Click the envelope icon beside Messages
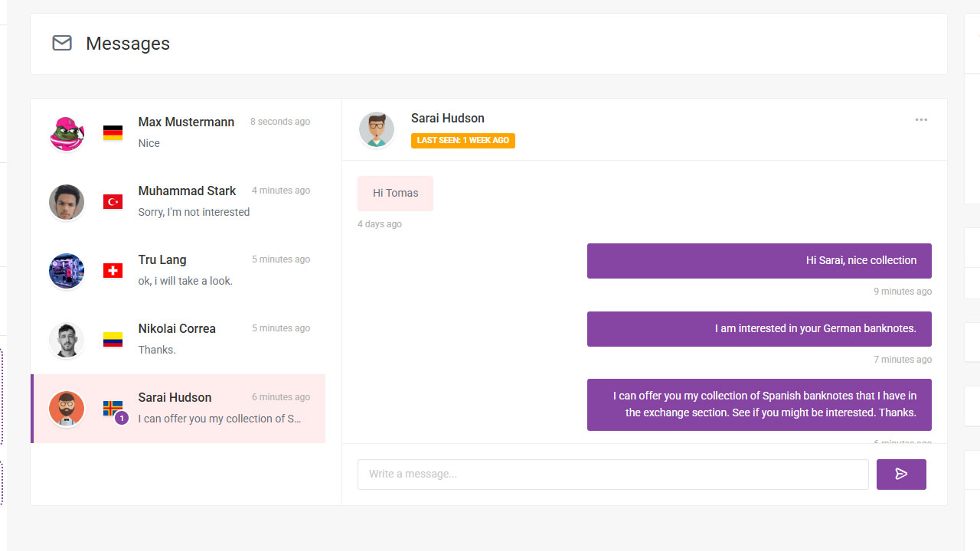980x551 pixels. (62, 44)
